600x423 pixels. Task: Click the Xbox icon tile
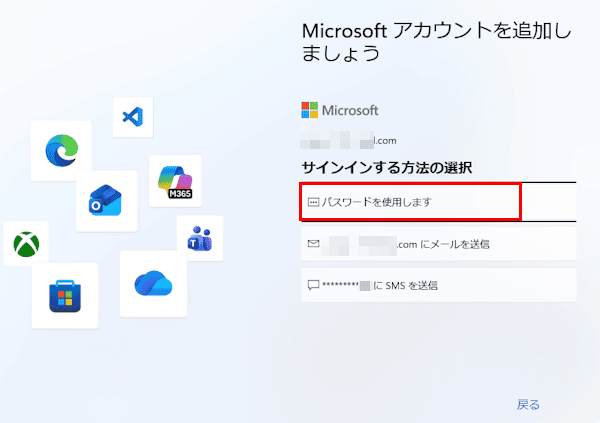[x=26, y=243]
